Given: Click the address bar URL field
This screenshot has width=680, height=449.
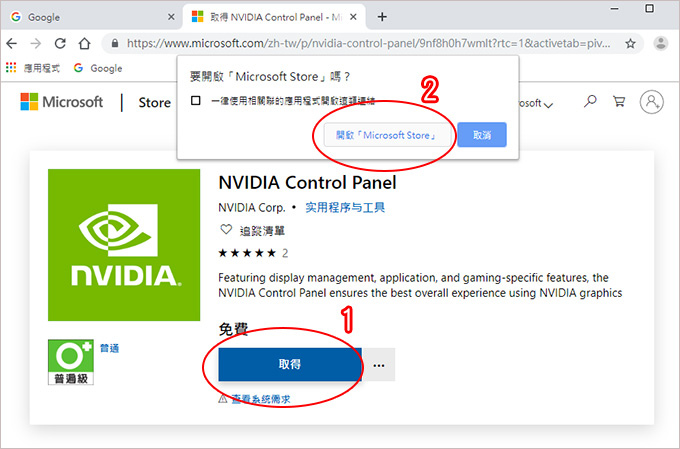Looking at the screenshot, I should click(368, 43).
